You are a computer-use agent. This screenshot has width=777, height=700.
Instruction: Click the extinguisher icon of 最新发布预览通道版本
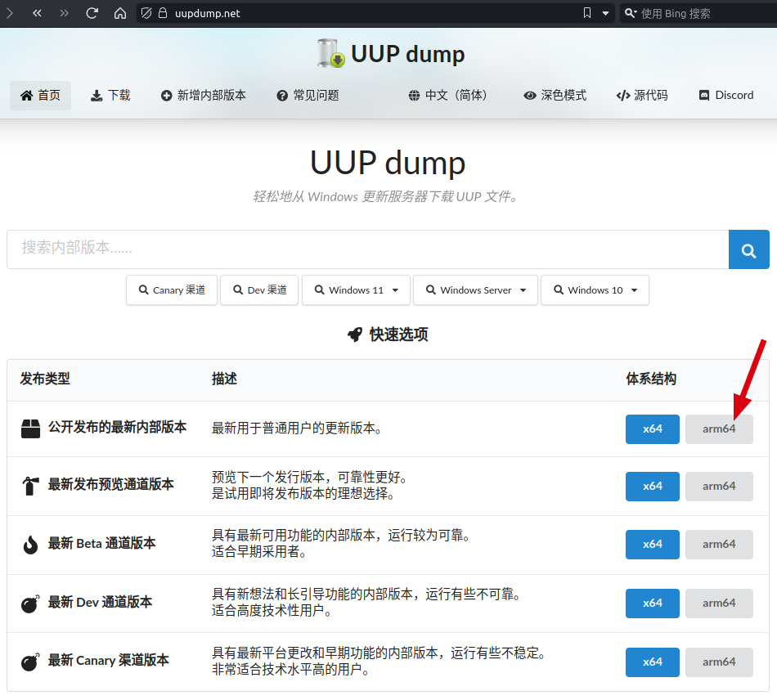(31, 486)
